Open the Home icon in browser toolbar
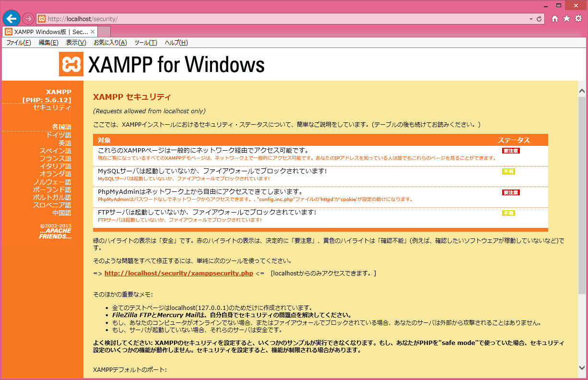The image size is (588, 380). coord(555,19)
